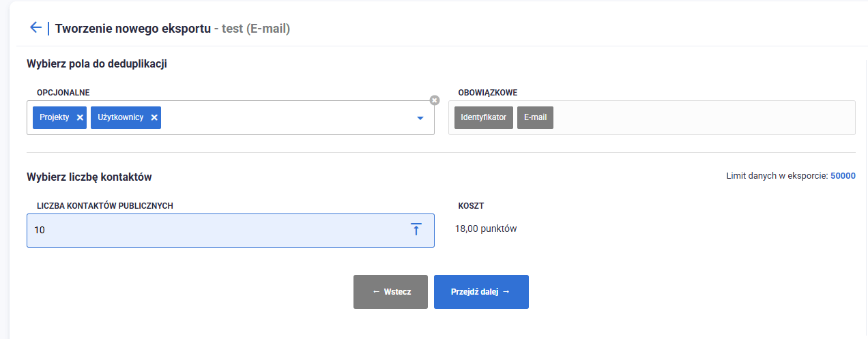Set maximum contacts using the up-arrow icon

pyautogui.click(x=416, y=230)
